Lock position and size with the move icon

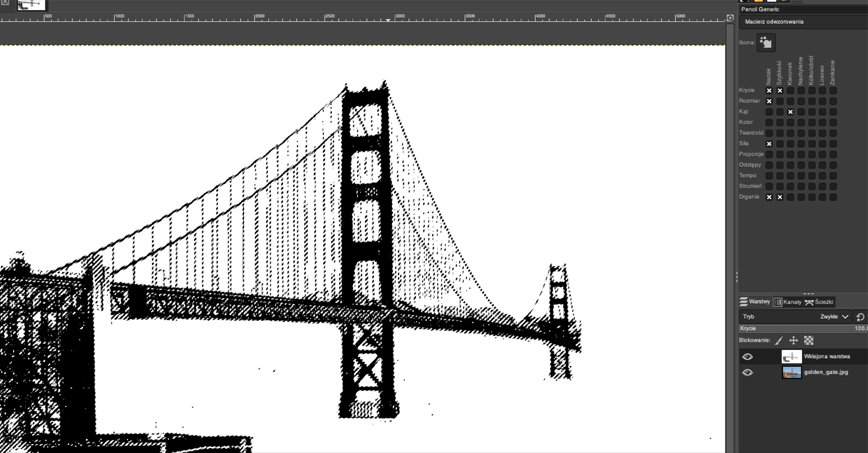click(x=793, y=341)
